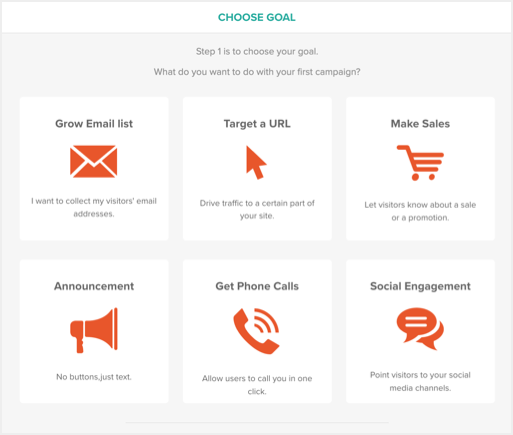Screen dimensions: 513x435
Task: Click 'Allow users to call you' description
Action: point(257,385)
